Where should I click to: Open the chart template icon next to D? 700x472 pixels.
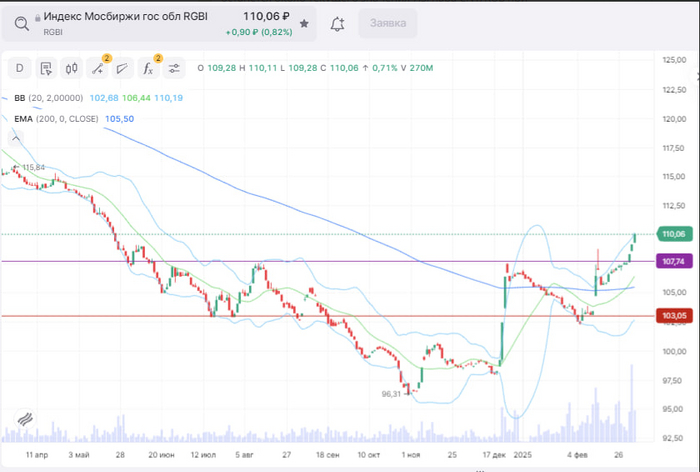click(45, 68)
